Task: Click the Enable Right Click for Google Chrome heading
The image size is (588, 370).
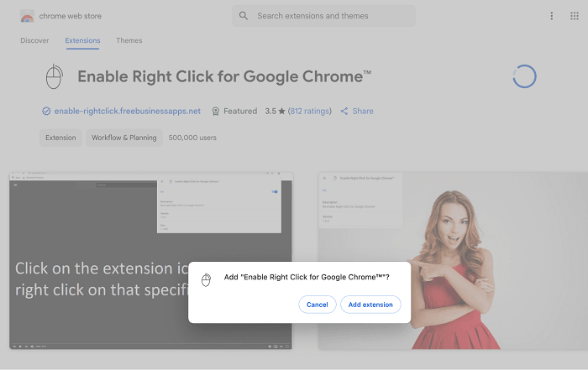Action: coord(224,76)
